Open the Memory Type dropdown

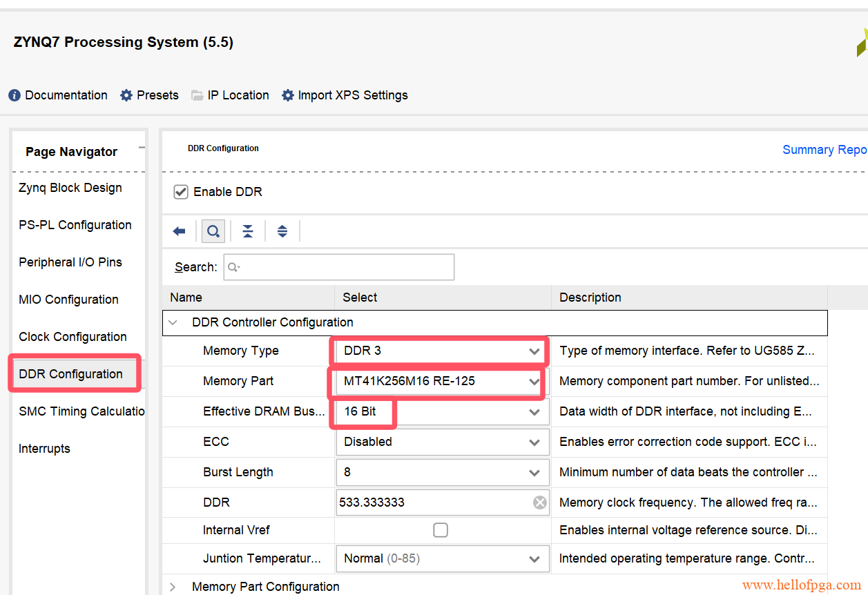tap(534, 351)
